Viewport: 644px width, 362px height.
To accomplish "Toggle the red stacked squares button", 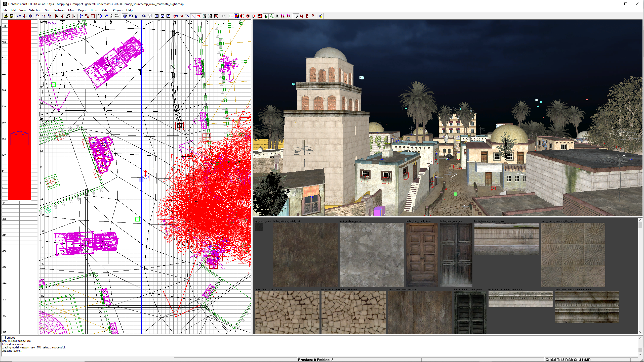I will point(199,16).
